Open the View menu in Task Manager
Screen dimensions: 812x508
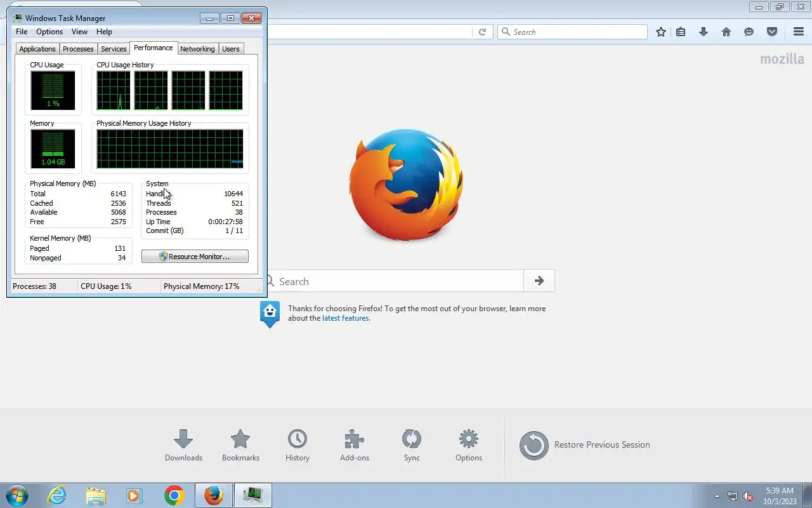pyautogui.click(x=79, y=32)
